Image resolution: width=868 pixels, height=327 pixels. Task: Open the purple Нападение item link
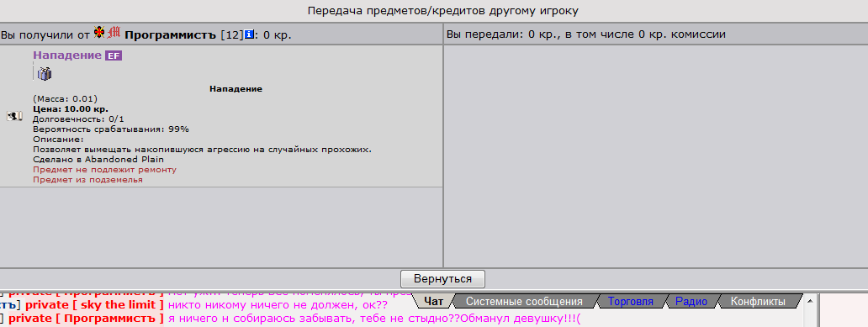(x=67, y=55)
